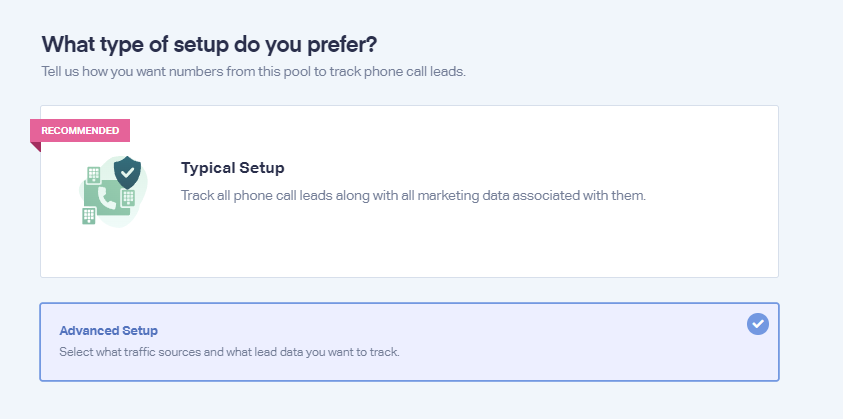Click empty area right of Advanced Setup title

tap(446, 330)
